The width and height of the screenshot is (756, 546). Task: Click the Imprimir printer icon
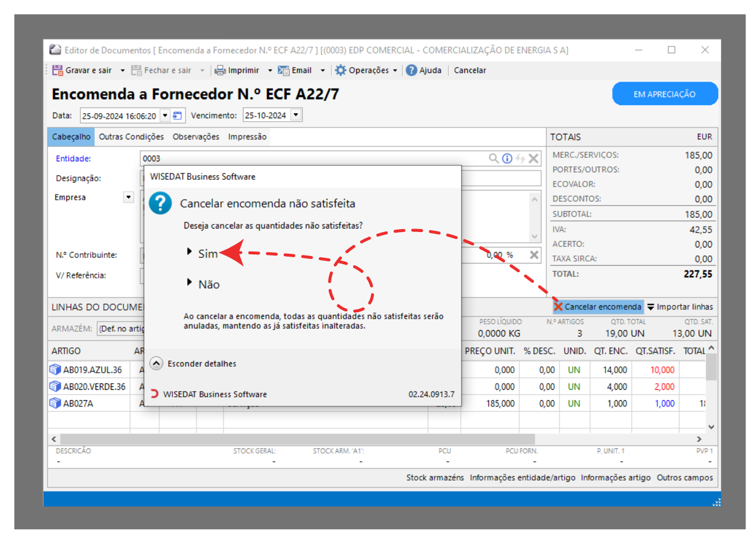[x=220, y=71]
